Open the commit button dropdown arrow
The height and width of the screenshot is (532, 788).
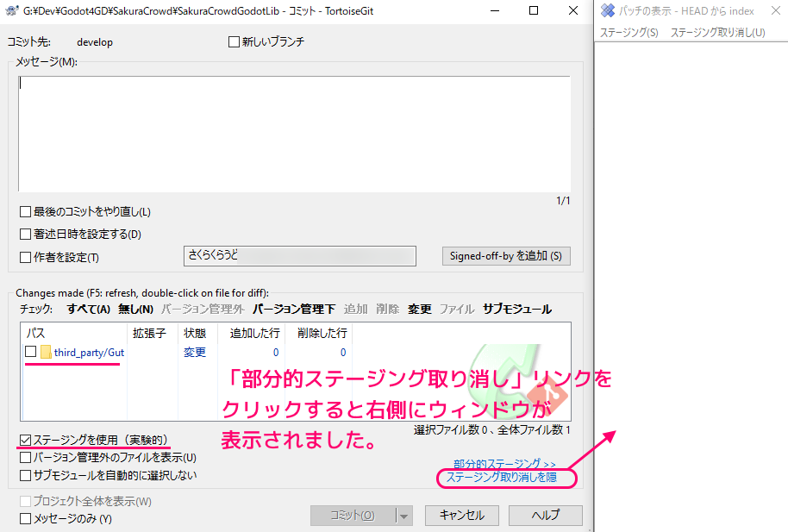pos(403,516)
